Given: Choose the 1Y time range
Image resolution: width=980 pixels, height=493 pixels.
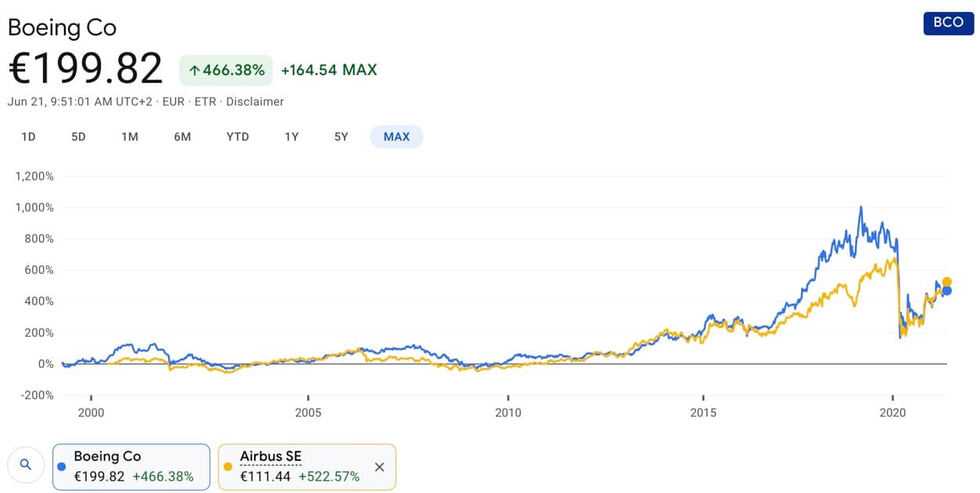Looking at the screenshot, I should 291,137.
